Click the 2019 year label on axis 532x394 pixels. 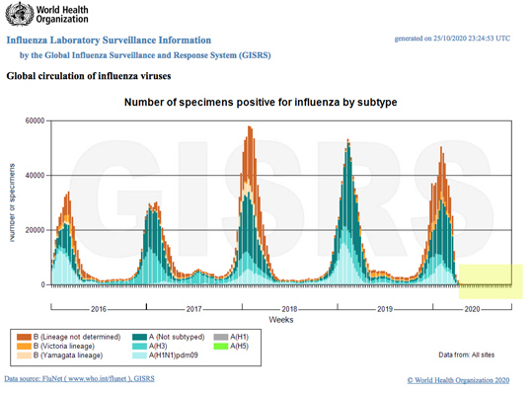385,309
